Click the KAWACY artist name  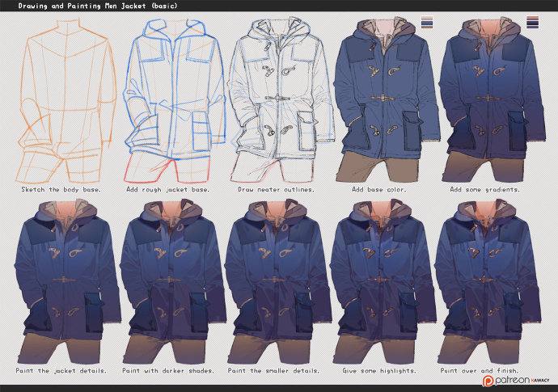(x=540, y=381)
